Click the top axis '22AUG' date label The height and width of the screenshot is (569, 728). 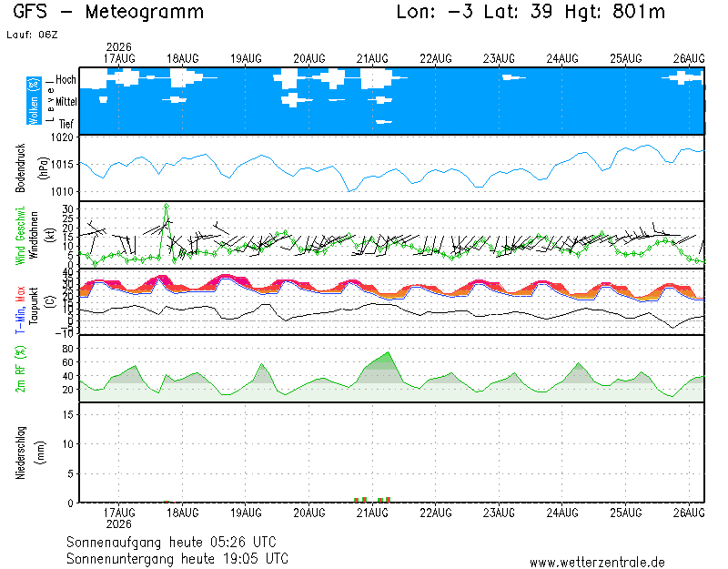click(436, 59)
